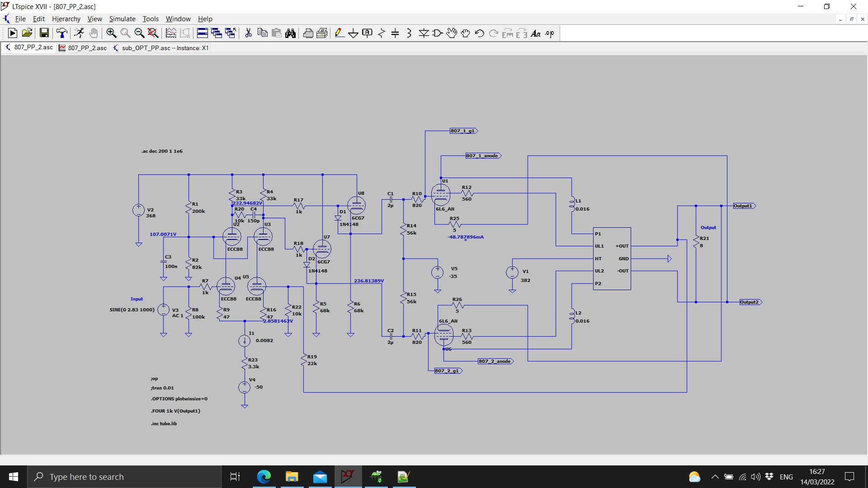Select the Text Aa tool

coord(535,33)
